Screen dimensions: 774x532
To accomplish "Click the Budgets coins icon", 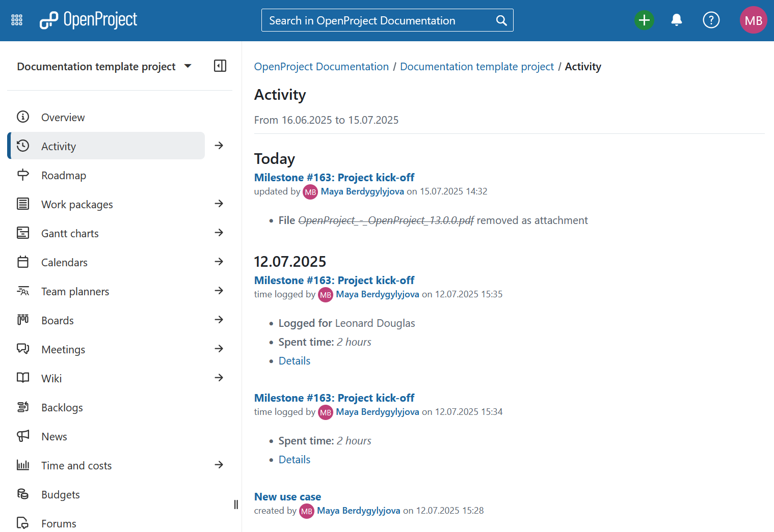I will [23, 494].
